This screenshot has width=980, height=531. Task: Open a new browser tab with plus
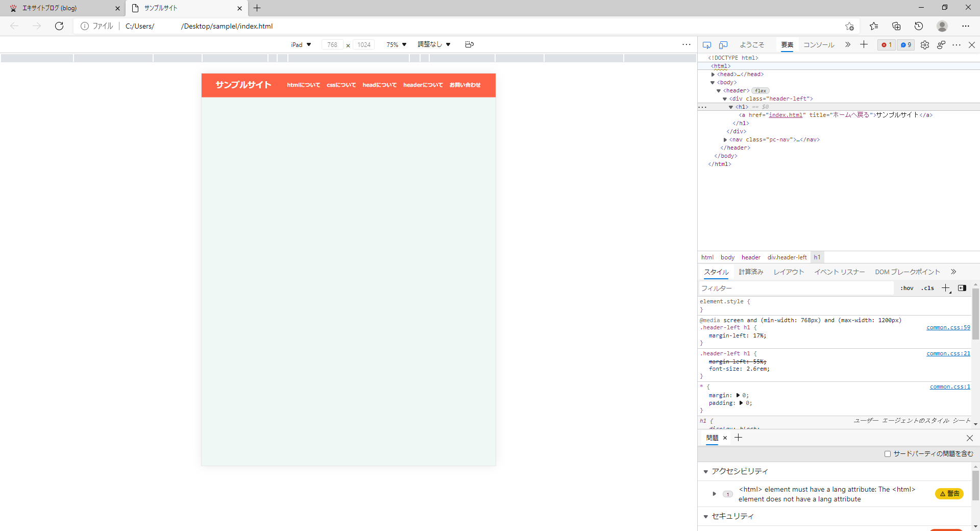[x=257, y=8]
